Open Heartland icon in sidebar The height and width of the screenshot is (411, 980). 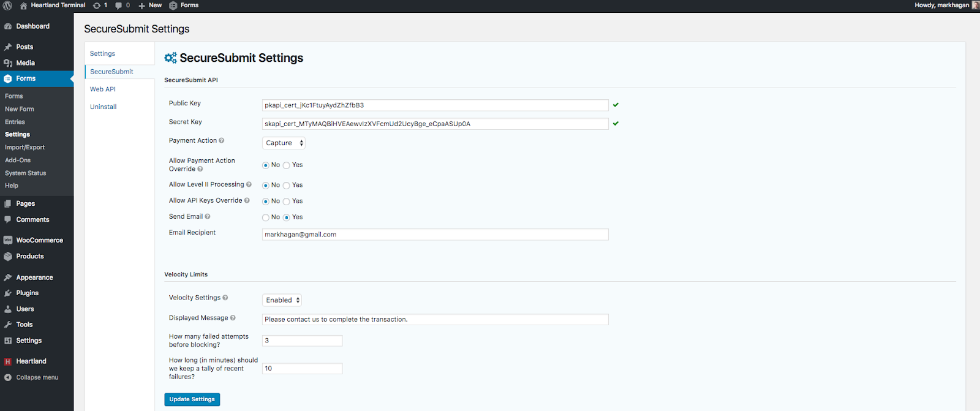click(8, 361)
